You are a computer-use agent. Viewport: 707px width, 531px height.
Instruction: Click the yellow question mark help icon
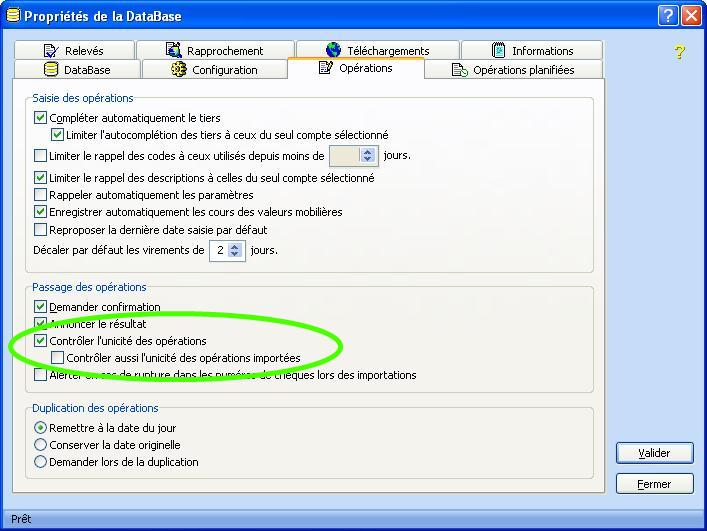pyautogui.click(x=679, y=52)
